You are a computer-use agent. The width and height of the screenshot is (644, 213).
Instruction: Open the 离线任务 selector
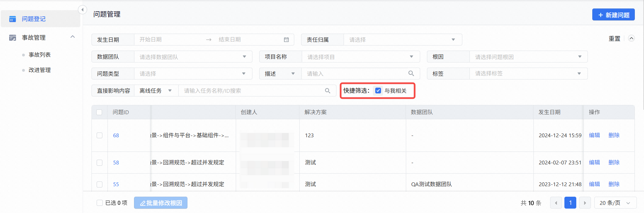156,91
